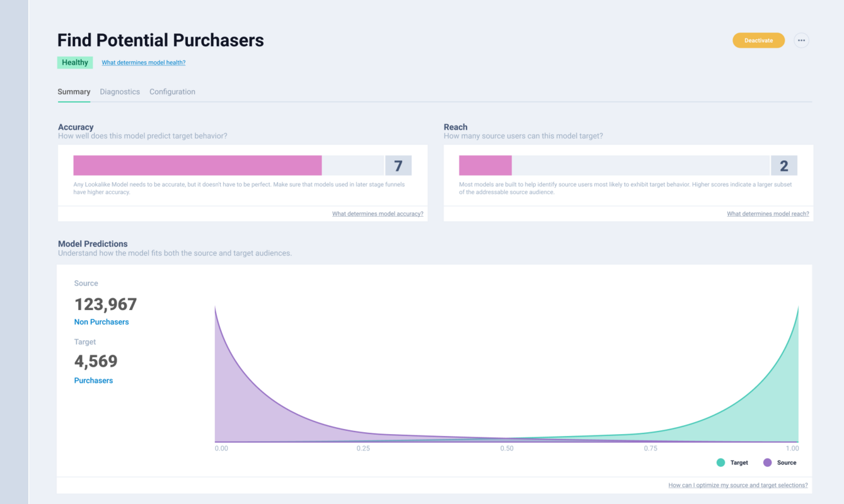Open the more options ellipsis menu
Viewport: 844px width, 504px height.
(x=801, y=40)
